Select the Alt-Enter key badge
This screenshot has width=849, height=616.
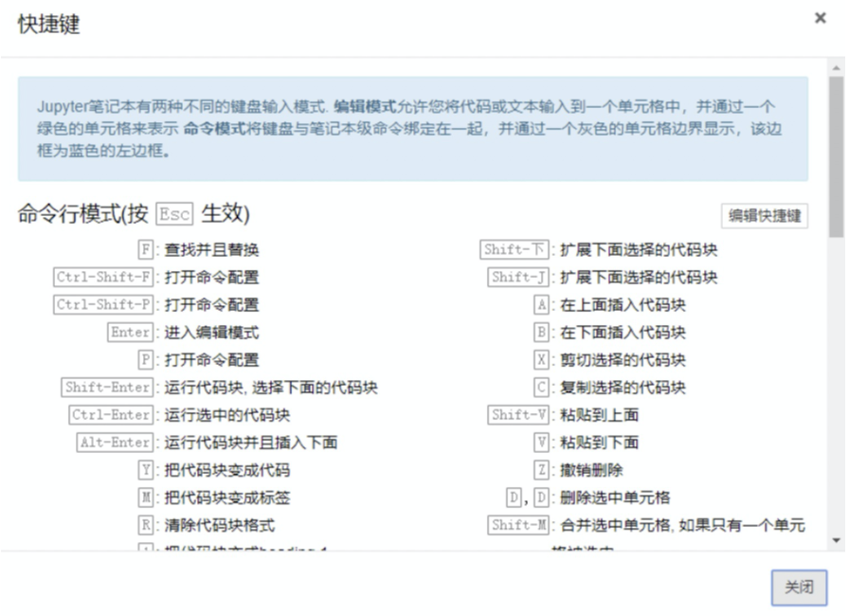click(116, 443)
